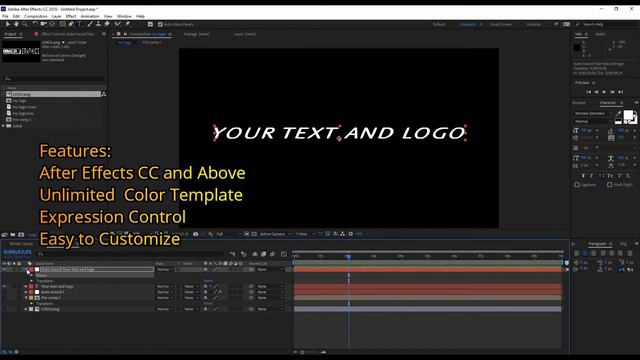Click the Interpret Footage icon in Project panel
This screenshot has height=360, width=640.
pyautogui.click(x=4, y=235)
